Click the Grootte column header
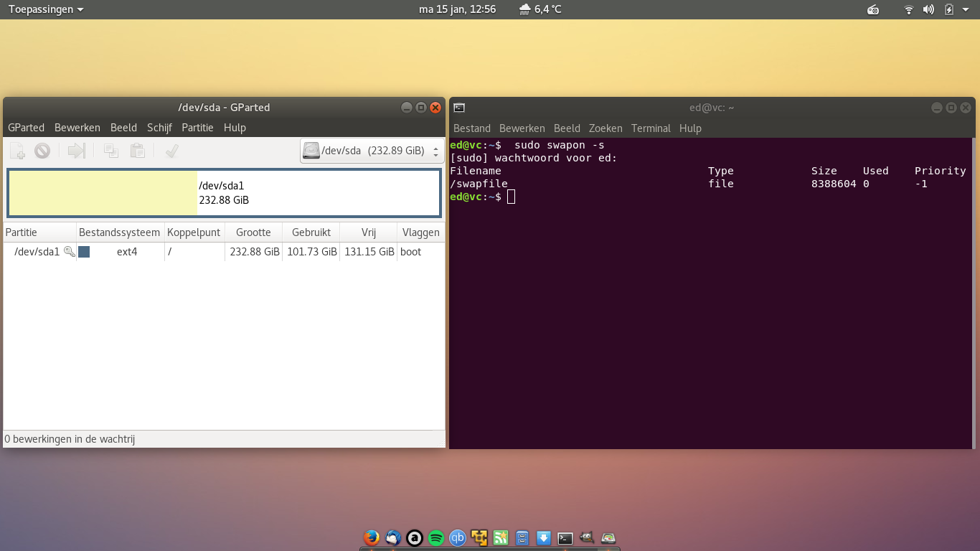The width and height of the screenshot is (980, 551). tap(253, 232)
